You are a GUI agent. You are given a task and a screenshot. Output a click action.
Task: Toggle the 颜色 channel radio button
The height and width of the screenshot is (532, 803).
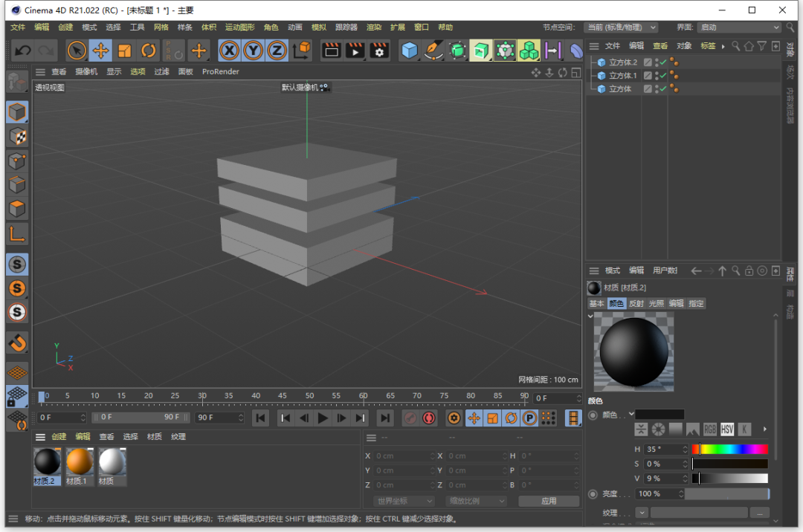click(x=593, y=415)
